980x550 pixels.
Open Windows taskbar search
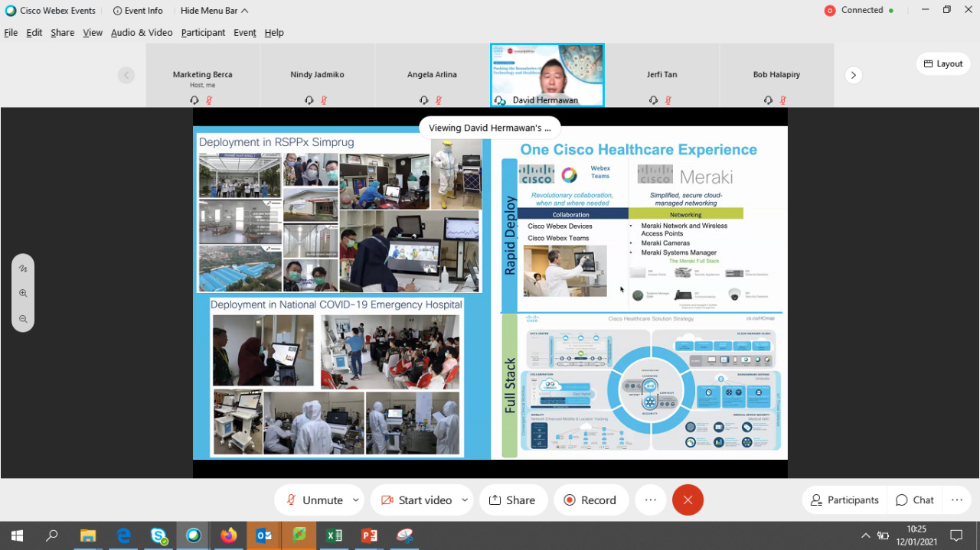pyautogui.click(x=52, y=535)
